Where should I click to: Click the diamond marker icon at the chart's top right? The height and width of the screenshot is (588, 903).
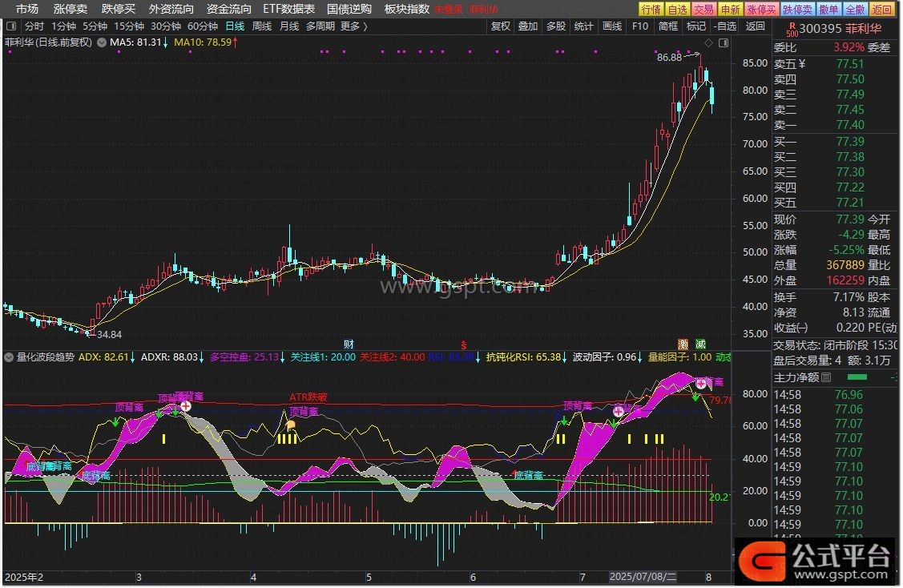tap(709, 42)
